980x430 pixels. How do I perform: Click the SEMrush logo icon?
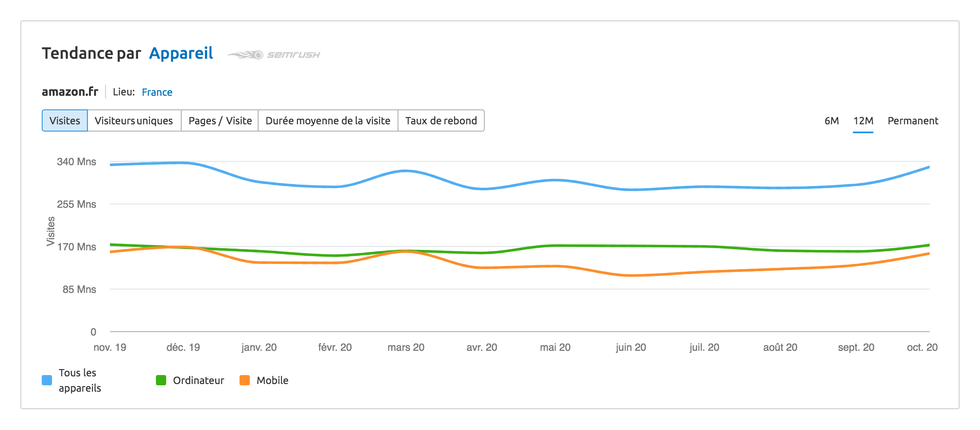pos(246,54)
